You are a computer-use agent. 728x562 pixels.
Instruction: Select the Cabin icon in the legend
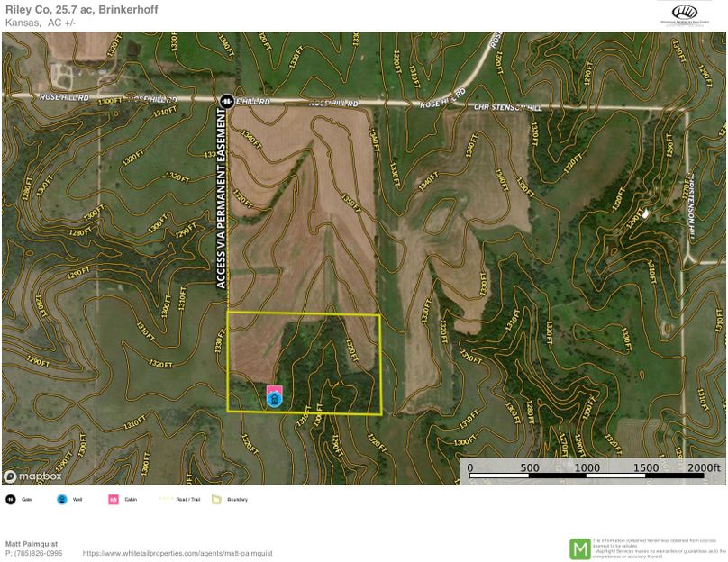tap(114, 499)
